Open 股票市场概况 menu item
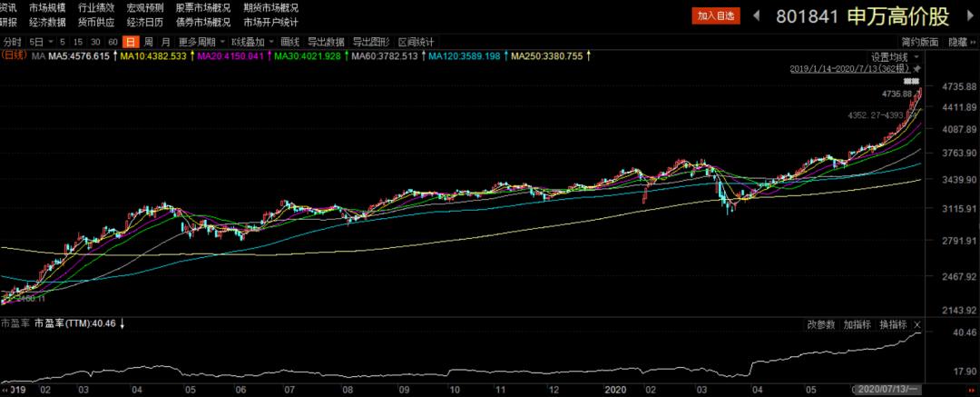The width and height of the screenshot is (980, 397). [202, 8]
